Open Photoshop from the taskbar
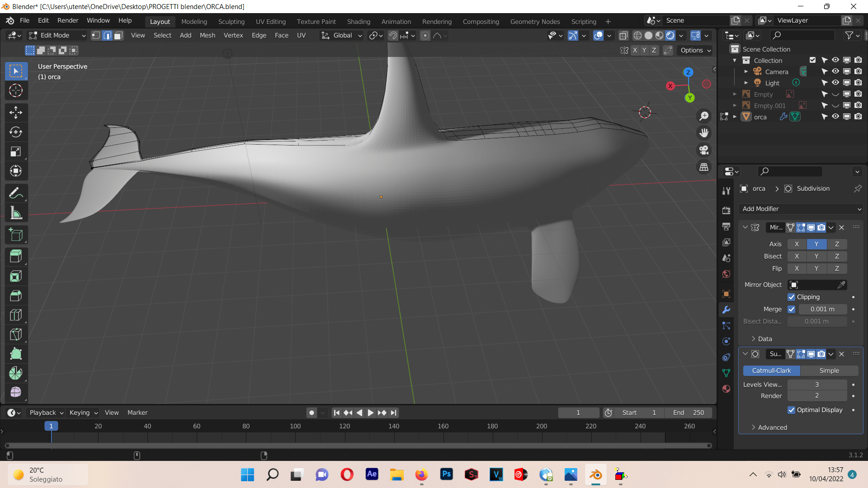 click(x=446, y=474)
